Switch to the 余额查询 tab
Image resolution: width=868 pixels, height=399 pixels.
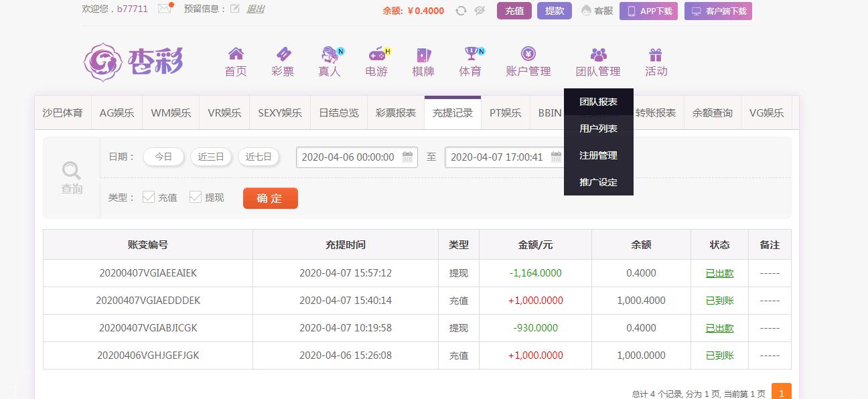pyautogui.click(x=713, y=113)
